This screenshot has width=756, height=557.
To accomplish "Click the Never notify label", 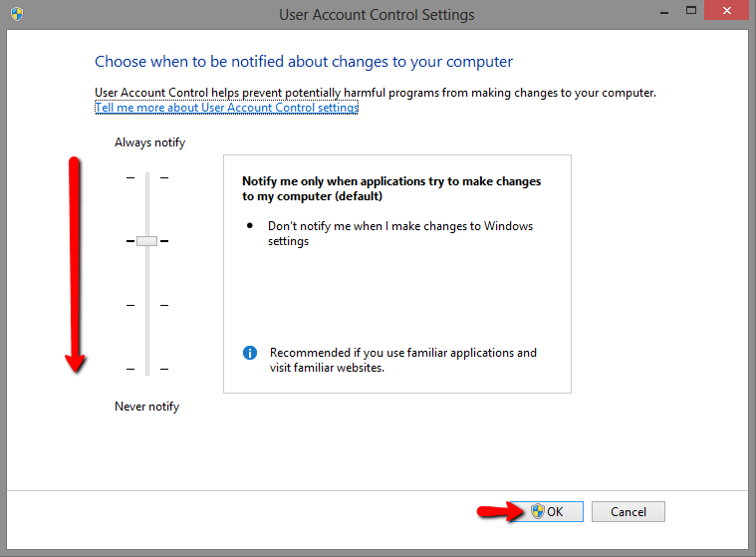I will tap(147, 407).
